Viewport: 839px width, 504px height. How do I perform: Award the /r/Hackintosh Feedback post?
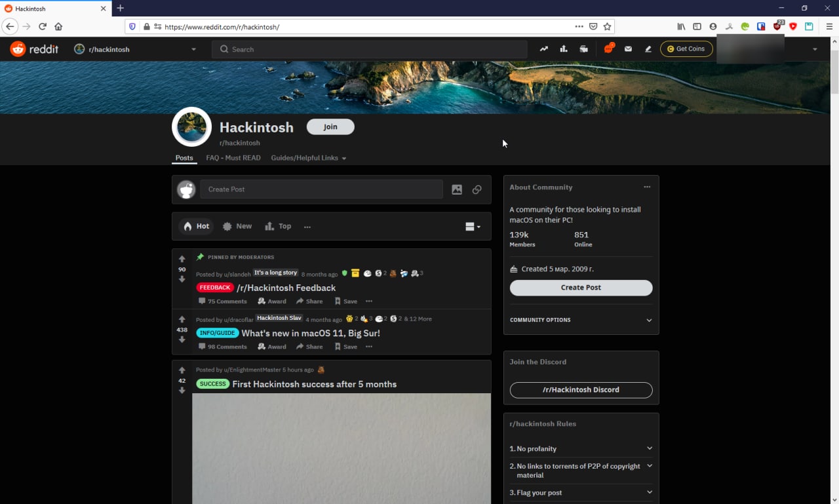point(272,301)
